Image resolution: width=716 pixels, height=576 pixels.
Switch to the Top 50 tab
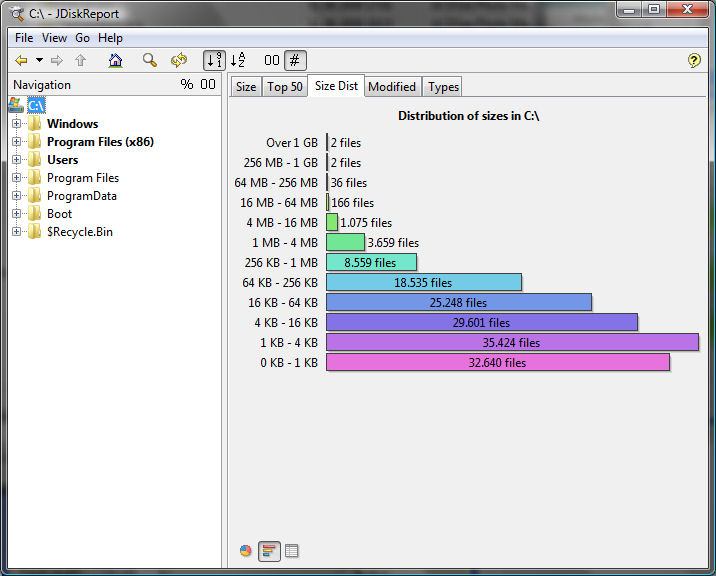tap(285, 87)
